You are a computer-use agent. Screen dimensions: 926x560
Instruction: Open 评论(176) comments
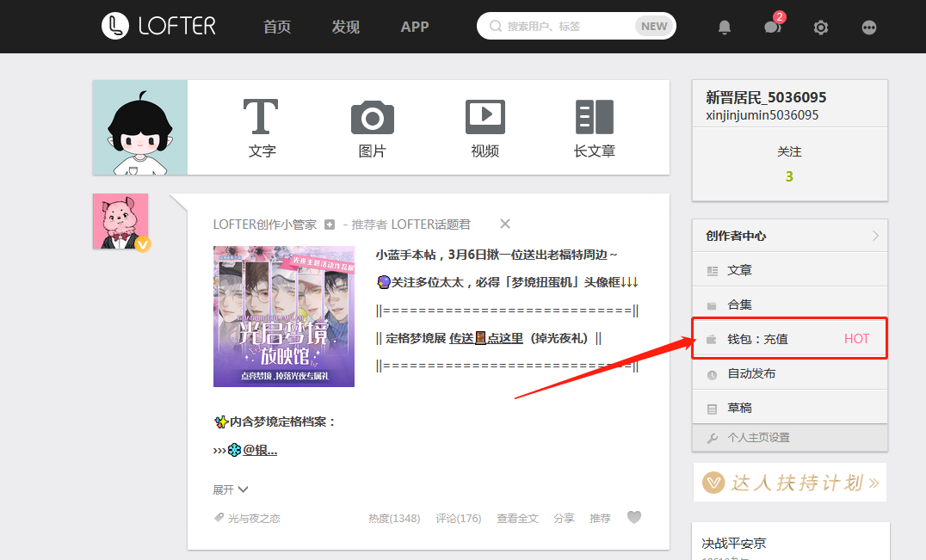point(459,518)
